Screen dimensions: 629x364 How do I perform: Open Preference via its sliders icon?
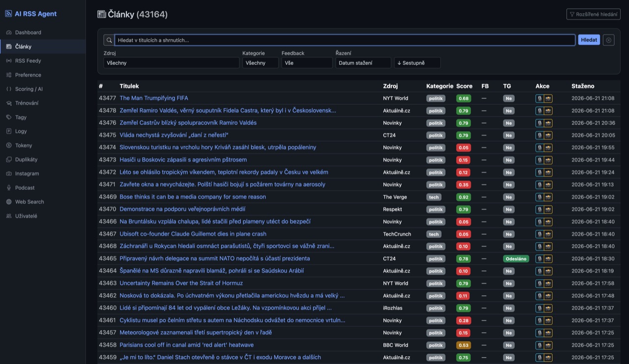tap(9, 75)
